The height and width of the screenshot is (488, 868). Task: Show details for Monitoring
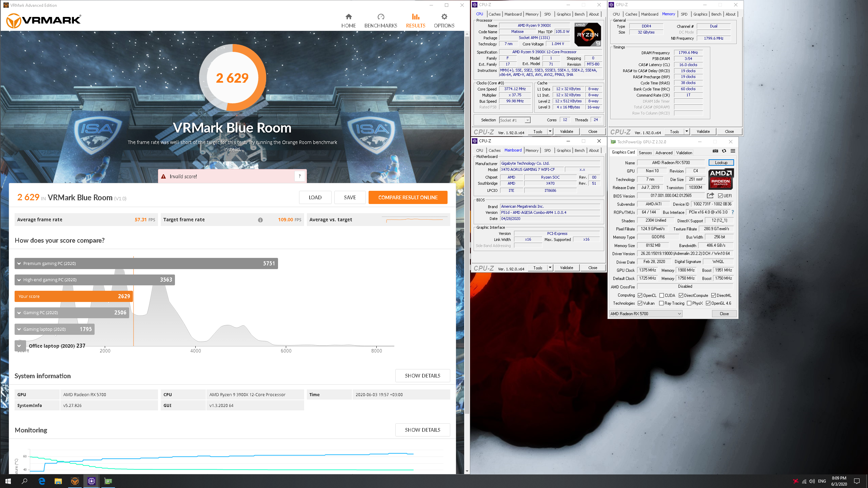(422, 430)
